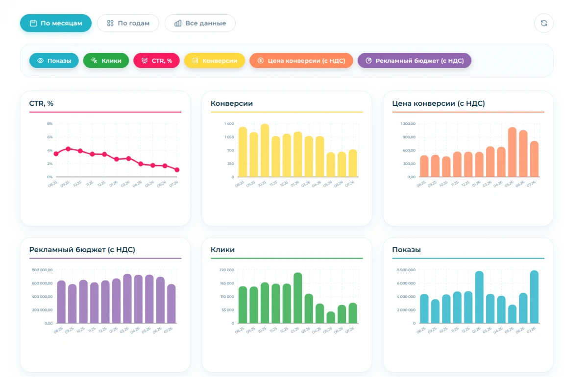588x377 pixels.
Task: Click the 10.25 bar in the Конверсии chart
Action: 265,150
